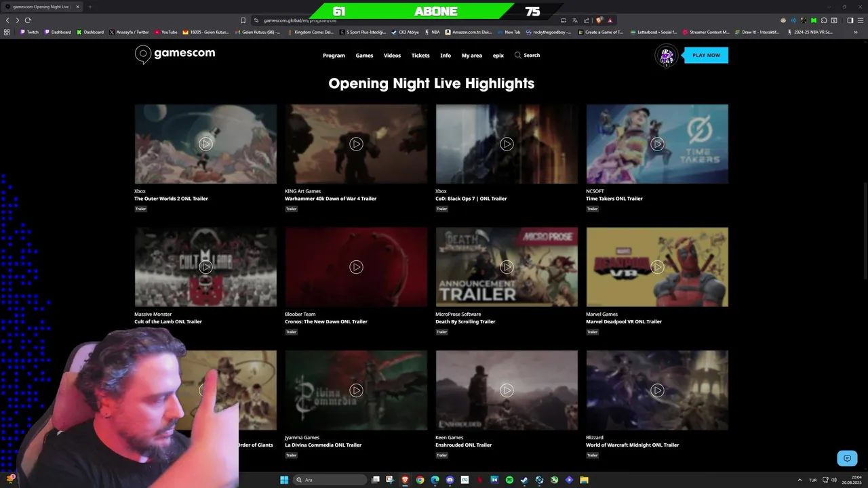
Task: Open Brave browser from the taskbar
Action: coord(405,480)
